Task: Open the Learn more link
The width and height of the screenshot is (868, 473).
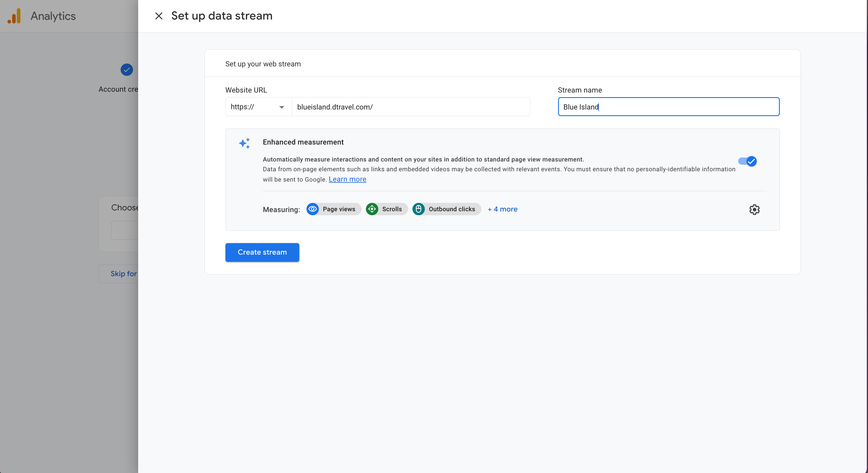Action: tap(348, 179)
